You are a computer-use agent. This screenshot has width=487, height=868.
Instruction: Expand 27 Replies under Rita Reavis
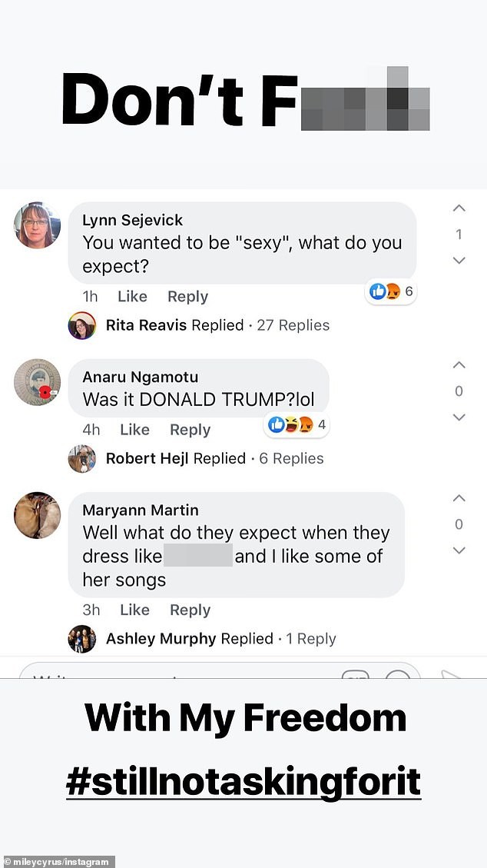(293, 325)
